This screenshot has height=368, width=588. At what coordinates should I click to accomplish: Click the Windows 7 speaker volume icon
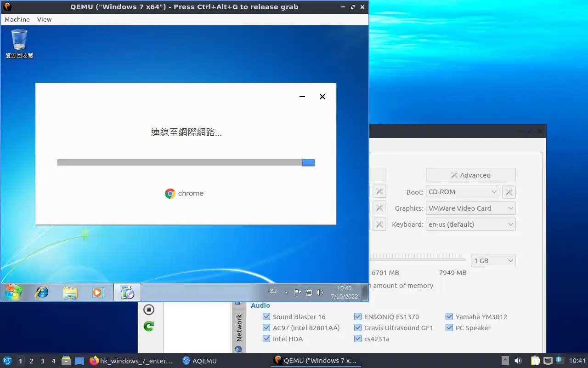(x=320, y=292)
